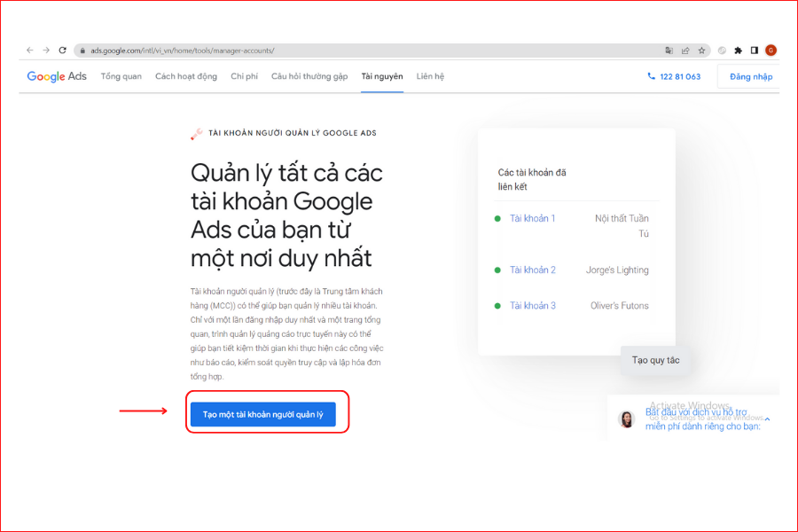Viewport: 798px width, 532px height.
Task: Open the extensions puzzle icon
Action: tap(738, 51)
